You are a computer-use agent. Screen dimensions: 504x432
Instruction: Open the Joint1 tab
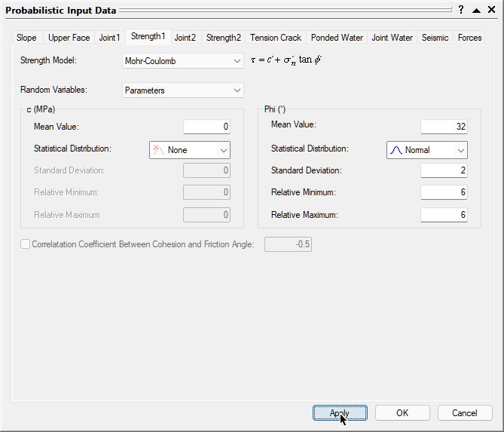click(x=109, y=38)
